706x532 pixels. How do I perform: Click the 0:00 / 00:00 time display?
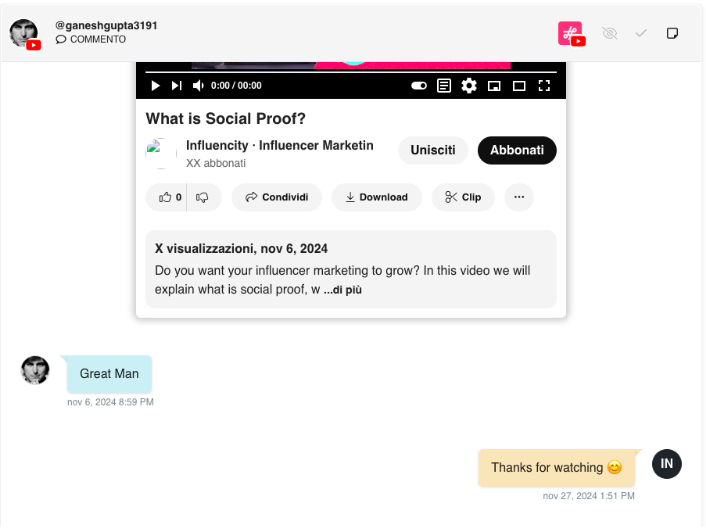click(x=236, y=86)
